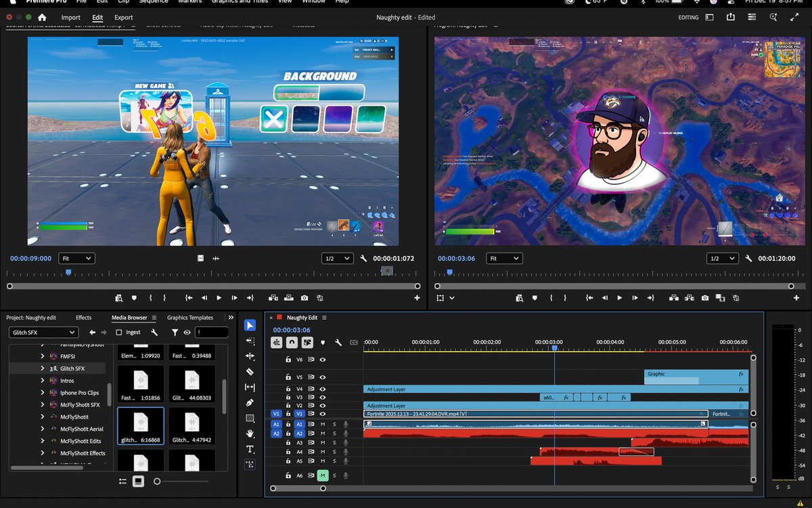Click Drag Video Only icon in Source

point(200,259)
